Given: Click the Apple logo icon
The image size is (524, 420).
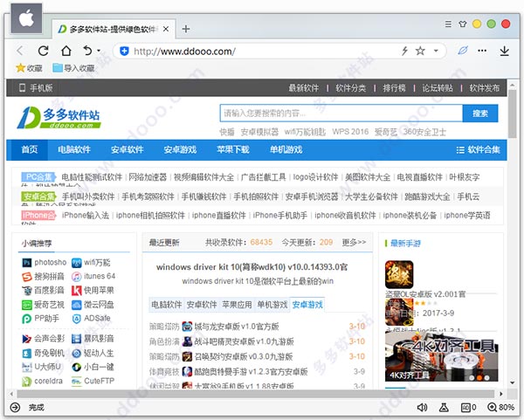Looking at the screenshot, I should pyautogui.click(x=26, y=18).
